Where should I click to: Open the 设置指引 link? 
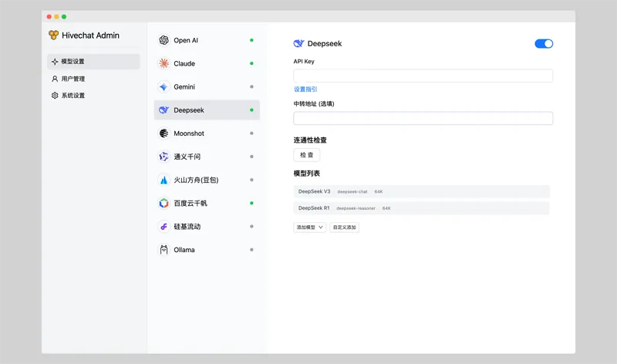(x=305, y=89)
